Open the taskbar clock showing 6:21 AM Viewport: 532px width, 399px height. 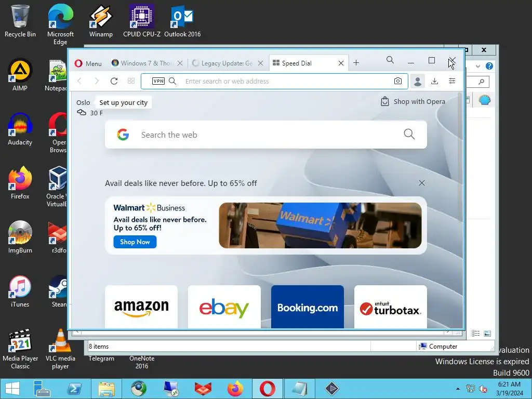509,389
